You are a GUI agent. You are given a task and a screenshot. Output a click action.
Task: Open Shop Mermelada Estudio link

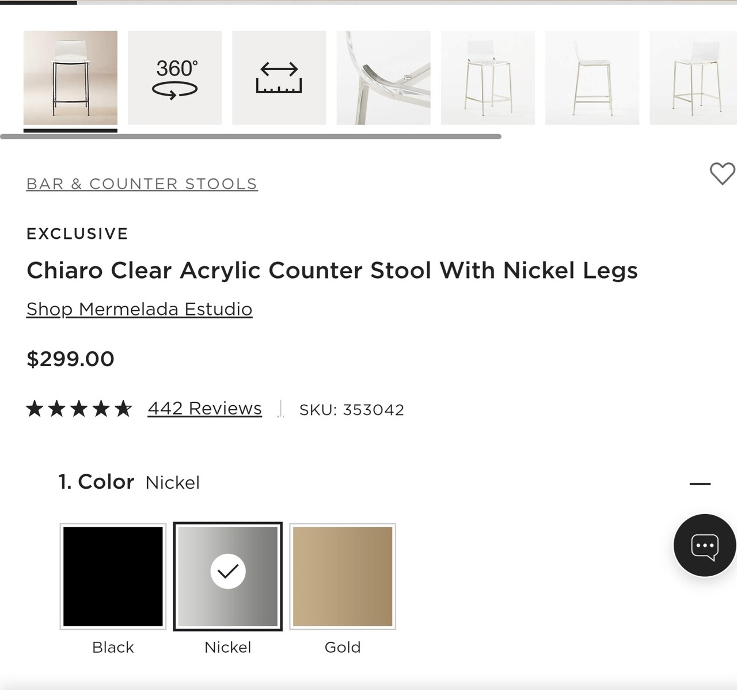tap(139, 309)
